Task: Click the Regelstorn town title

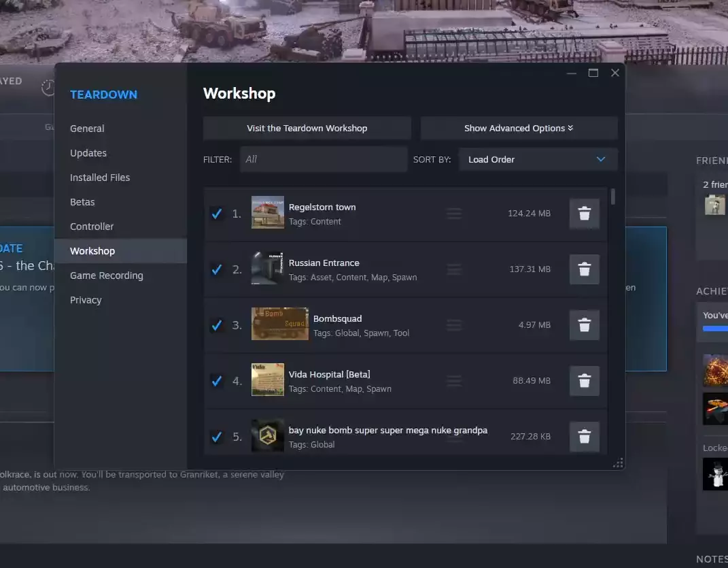Action: pos(322,207)
